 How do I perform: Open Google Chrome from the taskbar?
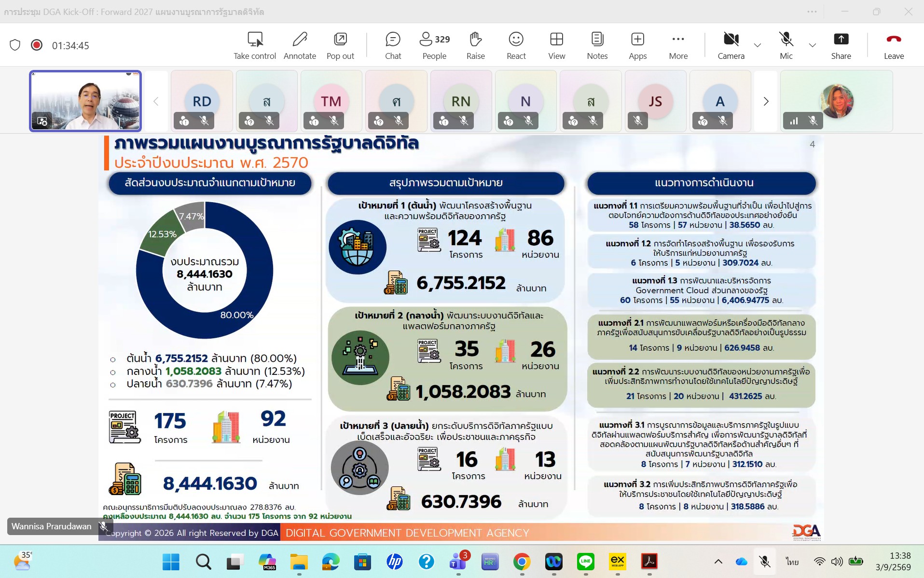522,562
